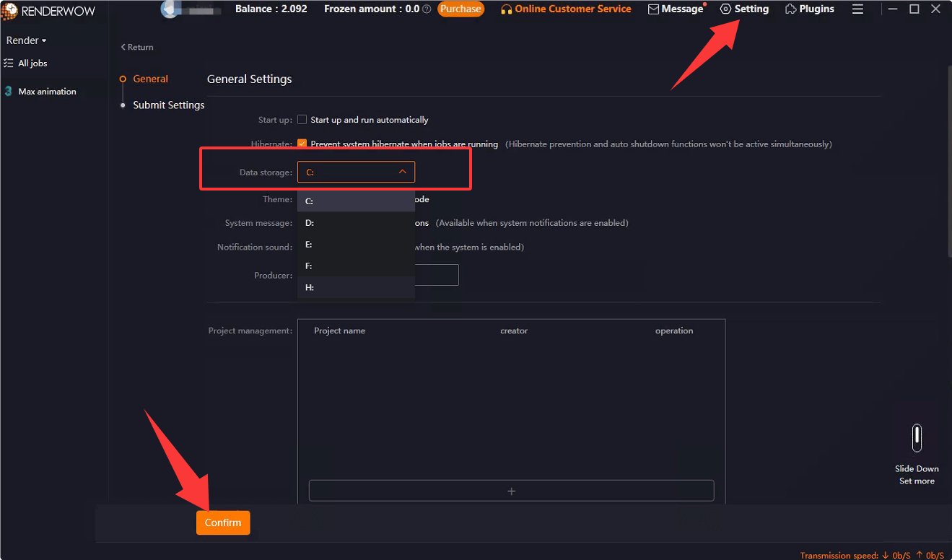Open All jobs via the checklist icon
This screenshot has height=560, width=952.
tap(10, 63)
